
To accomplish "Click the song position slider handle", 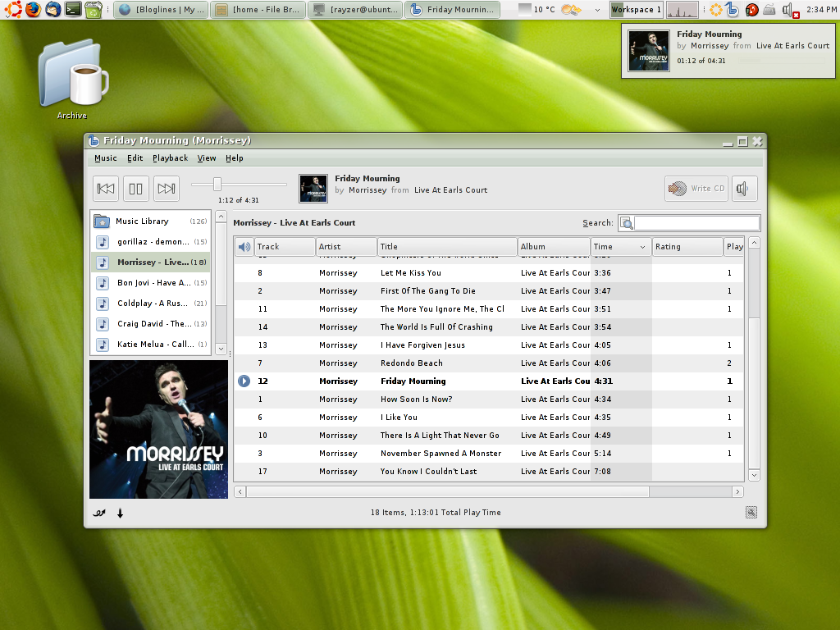I will [217, 185].
